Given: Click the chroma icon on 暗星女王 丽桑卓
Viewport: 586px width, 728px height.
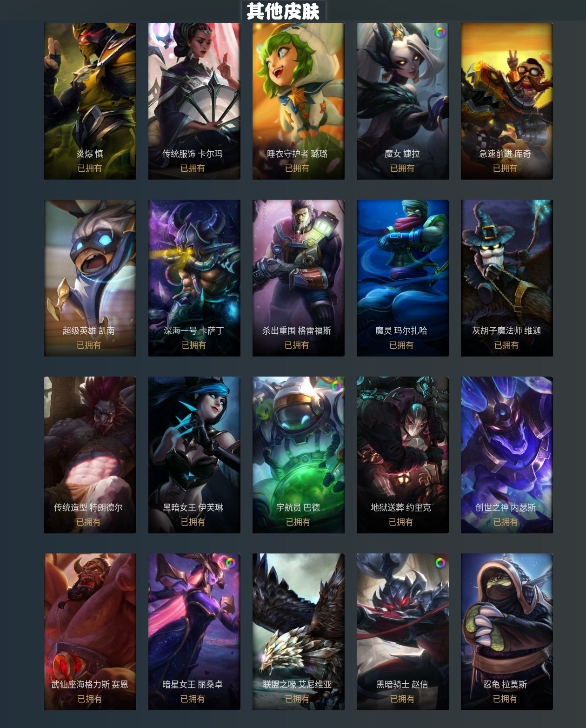Looking at the screenshot, I should tap(231, 563).
